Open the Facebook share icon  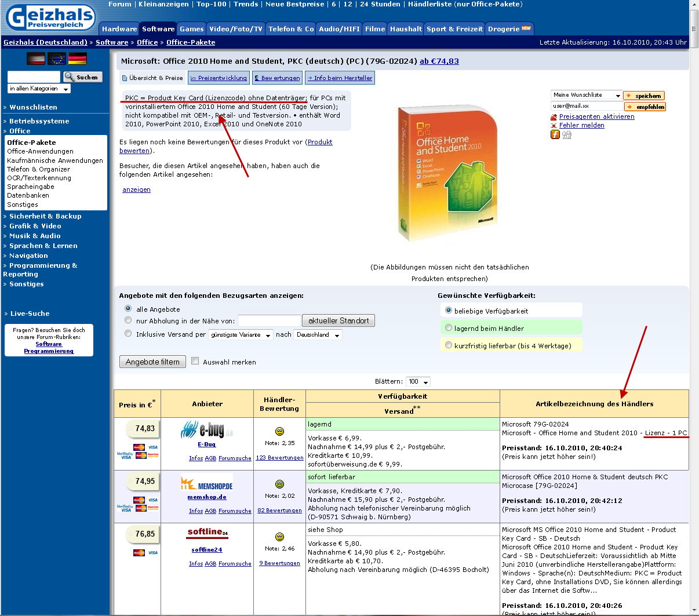point(555,134)
